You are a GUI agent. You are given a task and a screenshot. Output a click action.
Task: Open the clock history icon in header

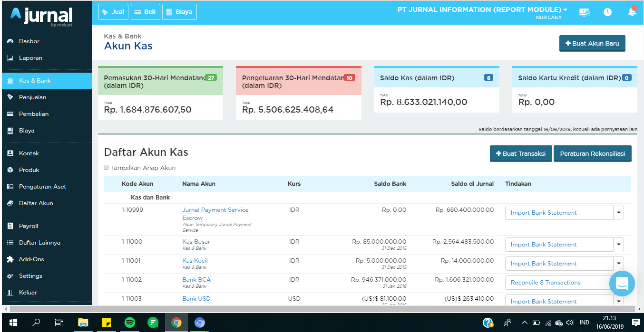pyautogui.click(x=607, y=12)
